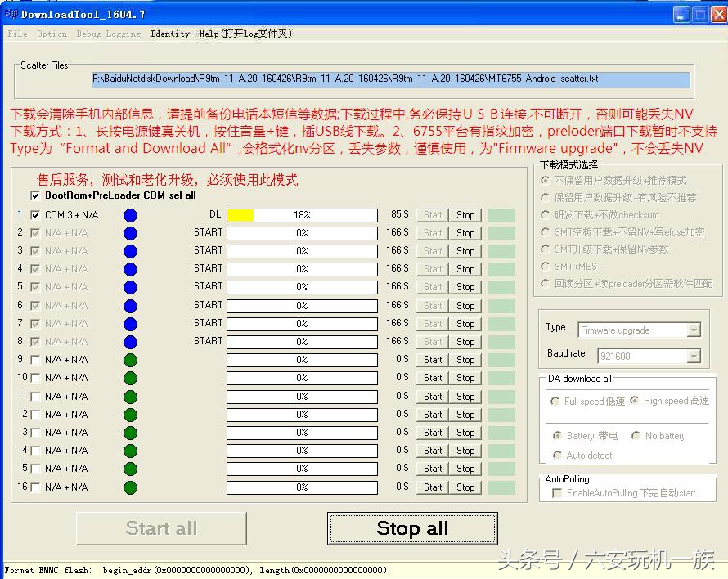This screenshot has width=728, height=579.
Task: Open the Option menu
Action: 52,34
